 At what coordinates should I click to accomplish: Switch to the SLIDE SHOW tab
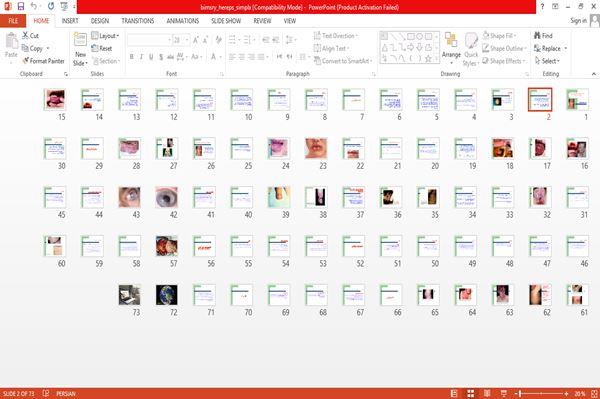pyautogui.click(x=226, y=21)
